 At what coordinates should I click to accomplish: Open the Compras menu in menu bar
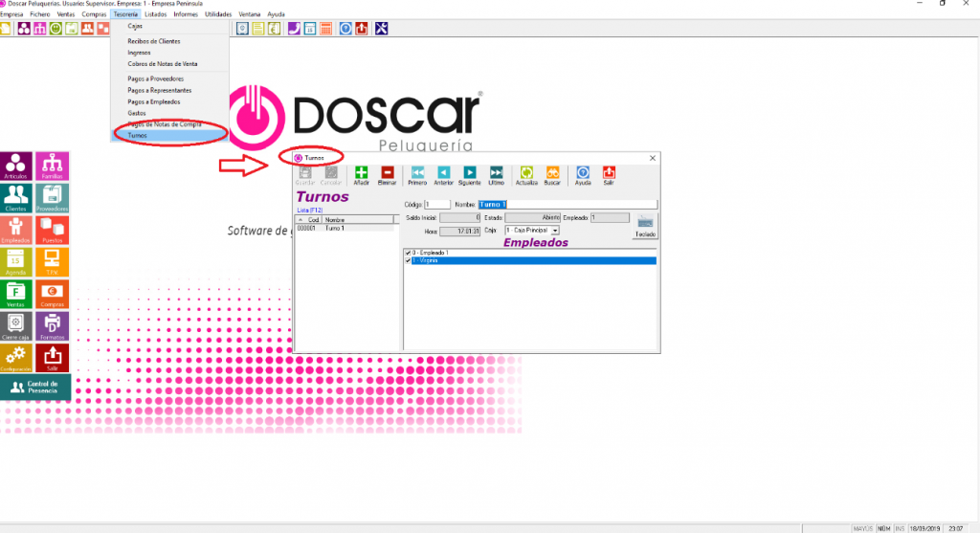tap(94, 14)
